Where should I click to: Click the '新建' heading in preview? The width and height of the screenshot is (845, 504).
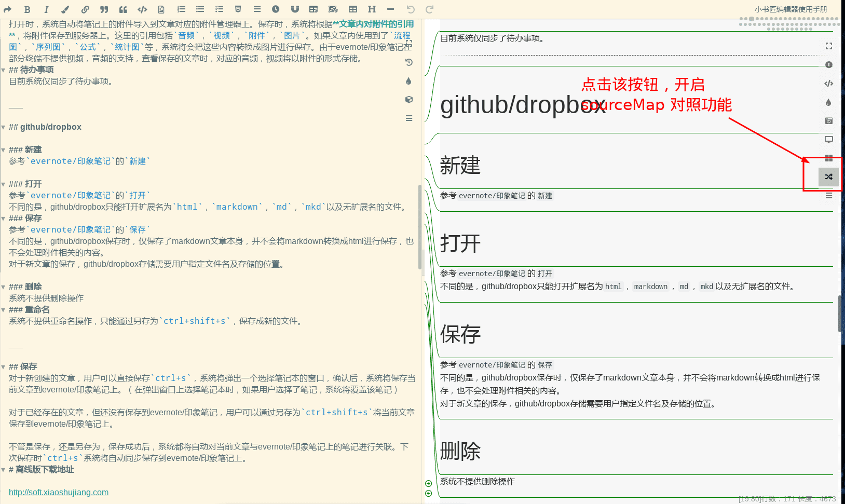(460, 166)
